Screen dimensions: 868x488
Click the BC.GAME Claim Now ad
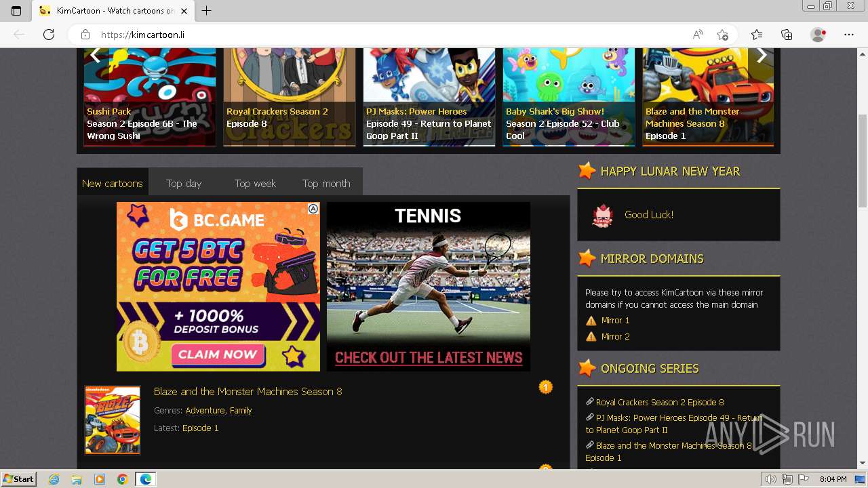(218, 287)
